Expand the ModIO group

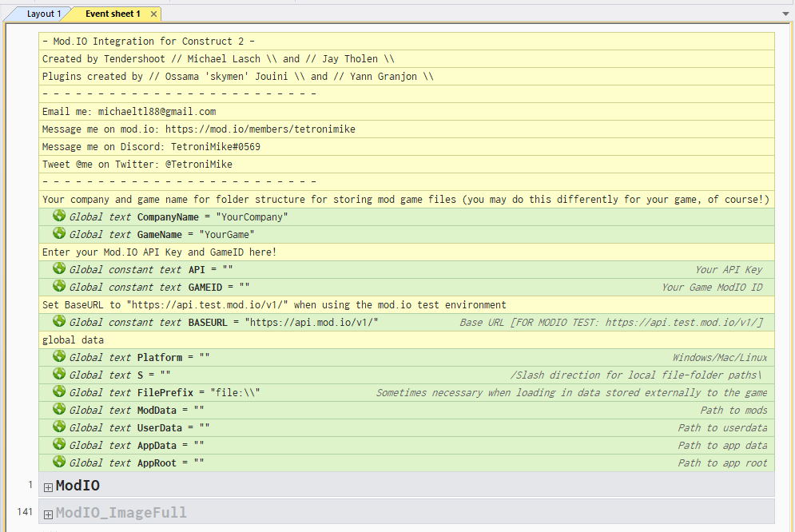pyautogui.click(x=48, y=487)
